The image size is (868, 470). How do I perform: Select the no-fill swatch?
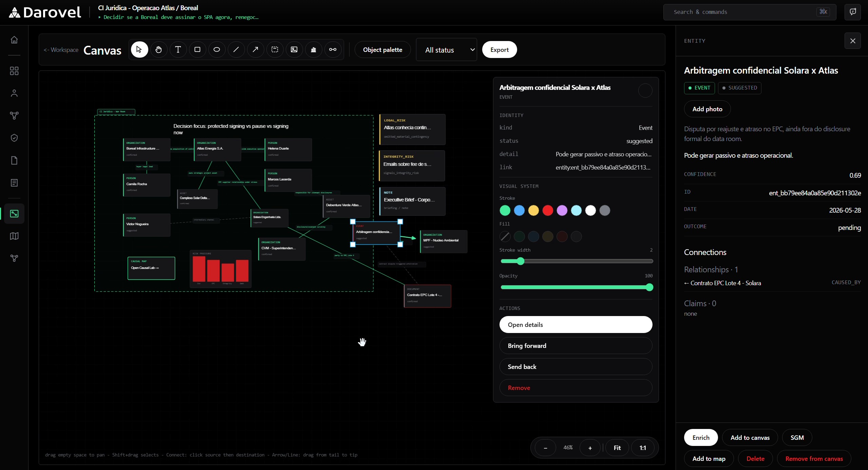(505, 236)
